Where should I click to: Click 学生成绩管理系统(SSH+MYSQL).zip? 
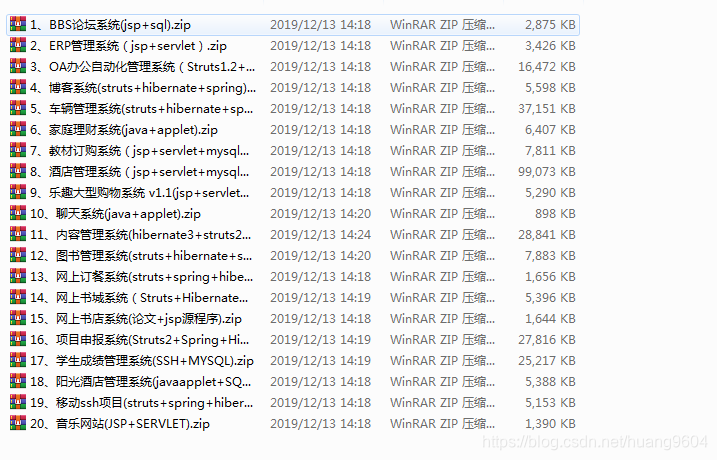(142, 361)
